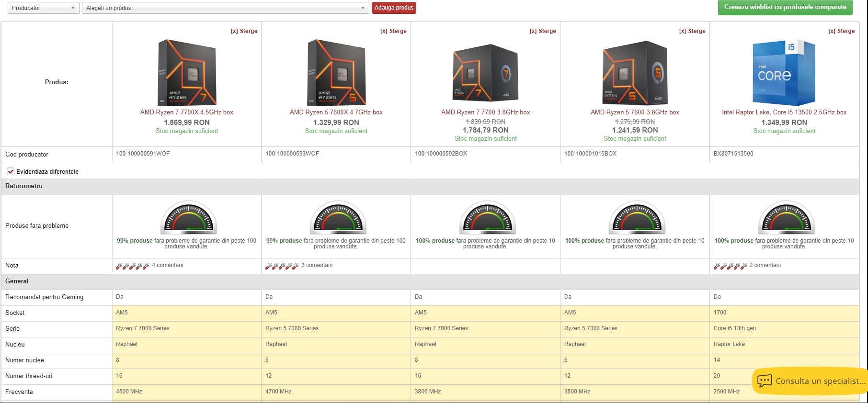
Task: Open the 2 comentarii reviews text
Action: (x=765, y=265)
